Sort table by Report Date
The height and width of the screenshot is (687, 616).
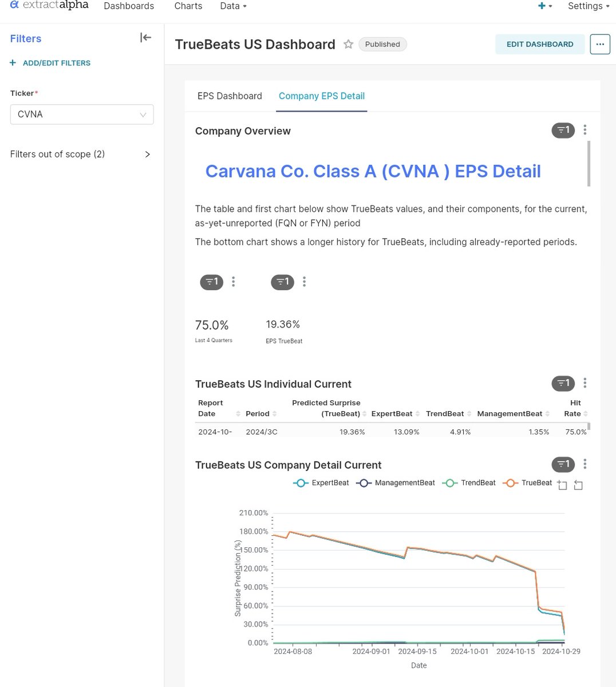coord(219,408)
